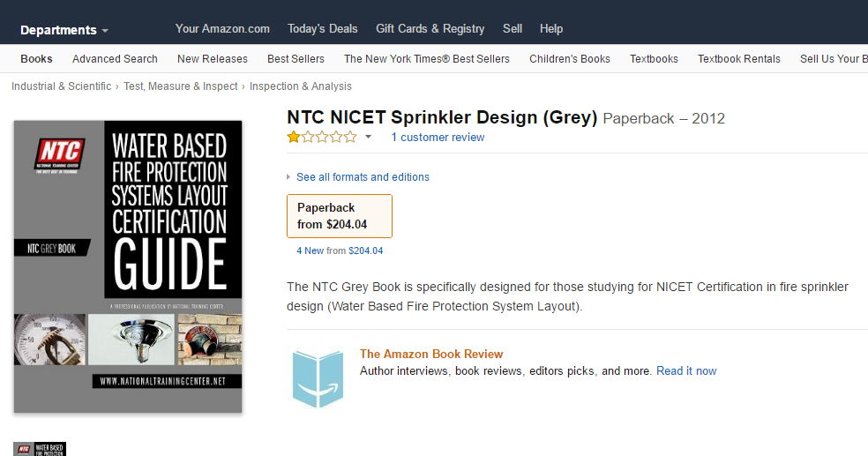The height and width of the screenshot is (456, 868).
Task: Open Your Amazon.com link
Action: (222, 28)
